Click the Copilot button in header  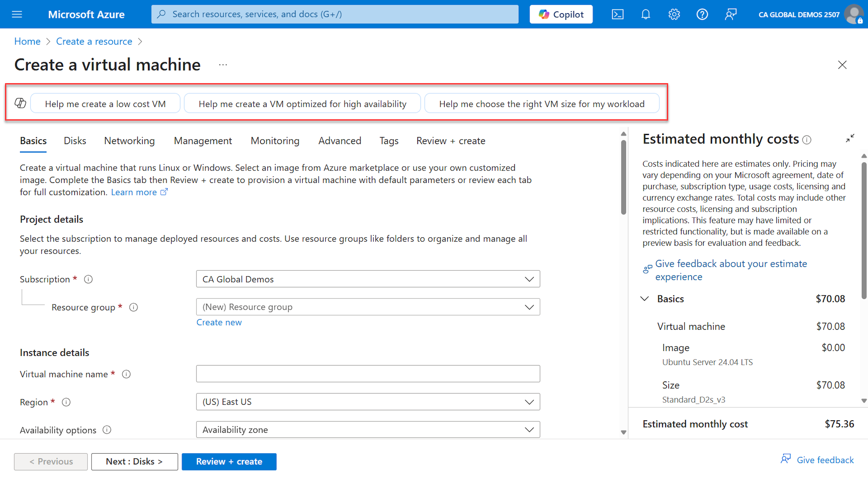[561, 14]
